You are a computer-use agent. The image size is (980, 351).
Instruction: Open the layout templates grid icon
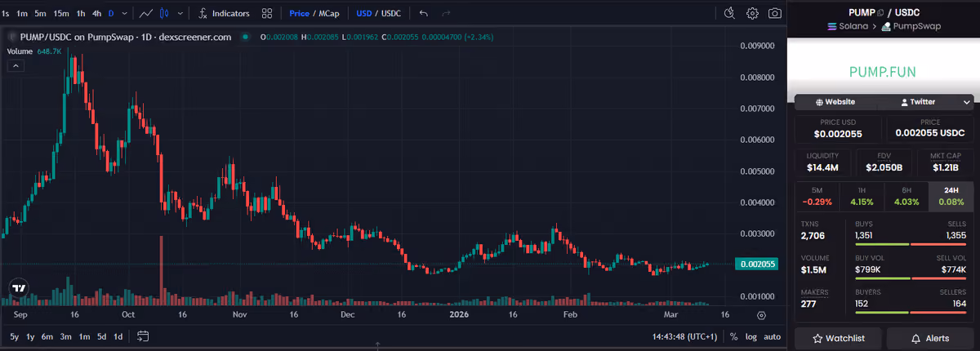(267, 13)
